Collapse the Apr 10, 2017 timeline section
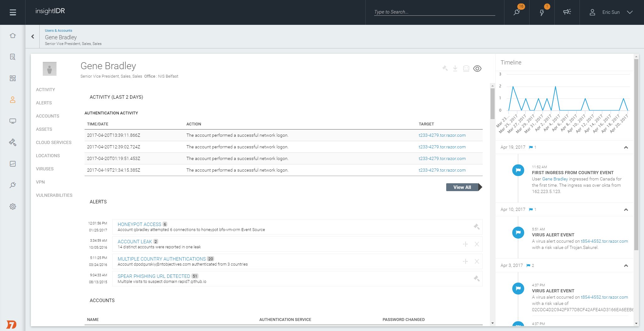This screenshot has width=644, height=331. (626, 210)
